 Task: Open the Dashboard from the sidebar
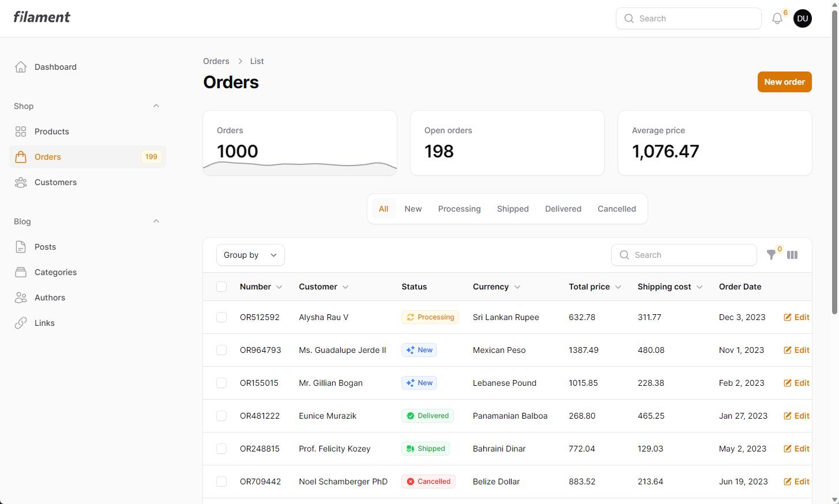55,66
